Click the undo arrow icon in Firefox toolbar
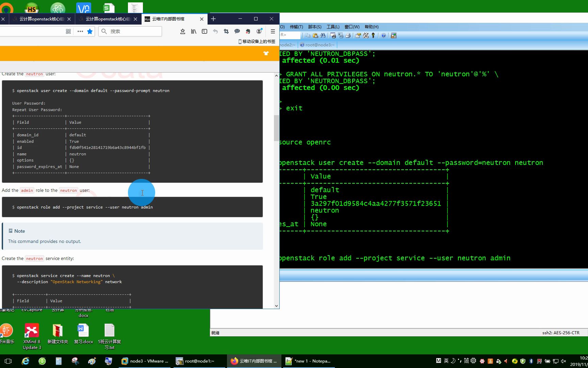The height and width of the screenshot is (368, 588). [x=215, y=31]
